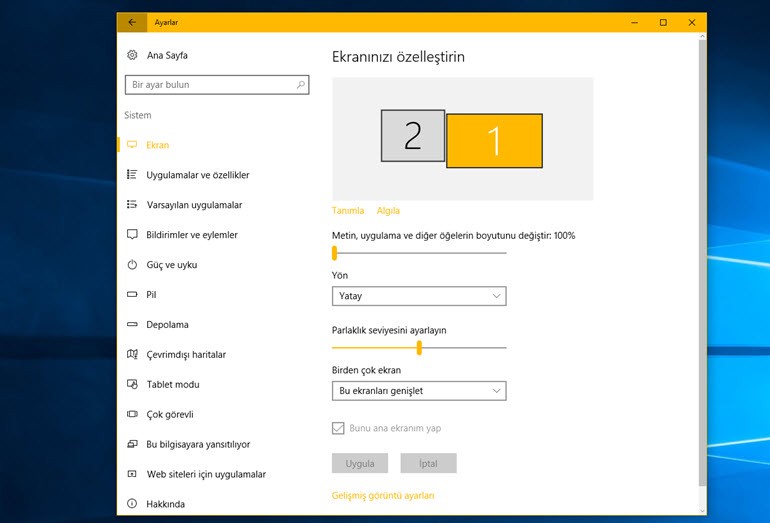The width and height of the screenshot is (770, 523).
Task: Click the Parlaklık brightness slider
Action: [x=419, y=348]
